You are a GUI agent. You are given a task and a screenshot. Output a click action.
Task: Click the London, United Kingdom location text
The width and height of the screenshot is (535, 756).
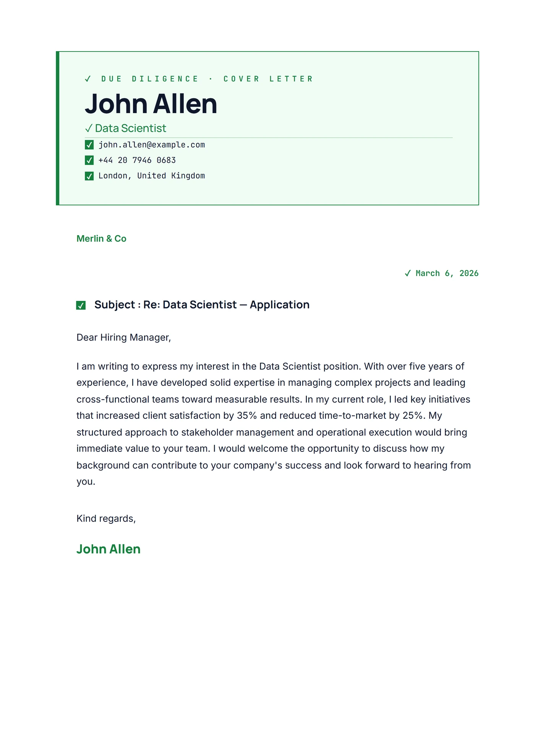click(x=152, y=176)
